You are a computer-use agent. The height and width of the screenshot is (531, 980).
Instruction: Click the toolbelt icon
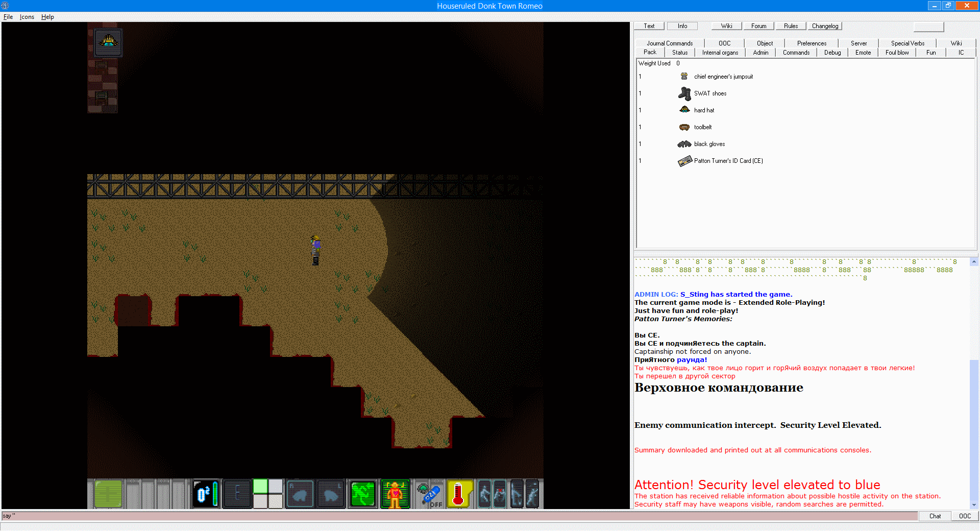coord(684,127)
